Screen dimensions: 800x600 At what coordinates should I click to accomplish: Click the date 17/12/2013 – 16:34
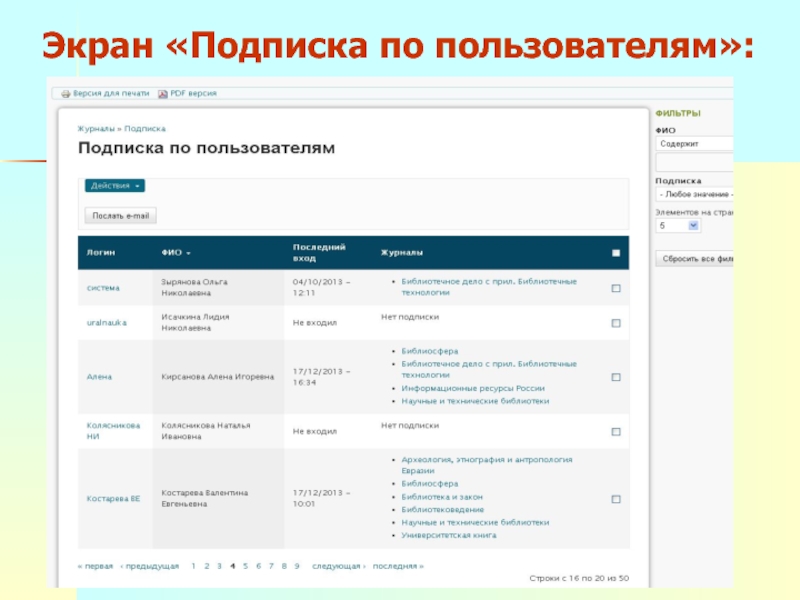click(321, 377)
